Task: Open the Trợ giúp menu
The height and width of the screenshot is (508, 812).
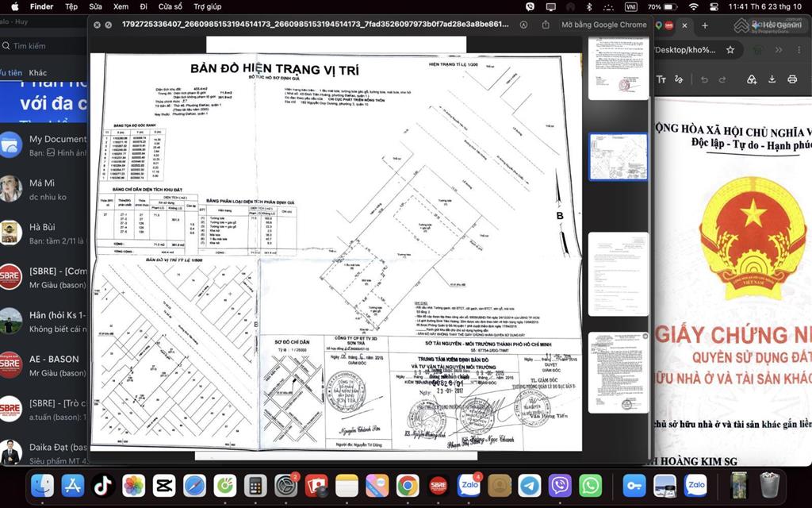Action: pyautogui.click(x=207, y=6)
